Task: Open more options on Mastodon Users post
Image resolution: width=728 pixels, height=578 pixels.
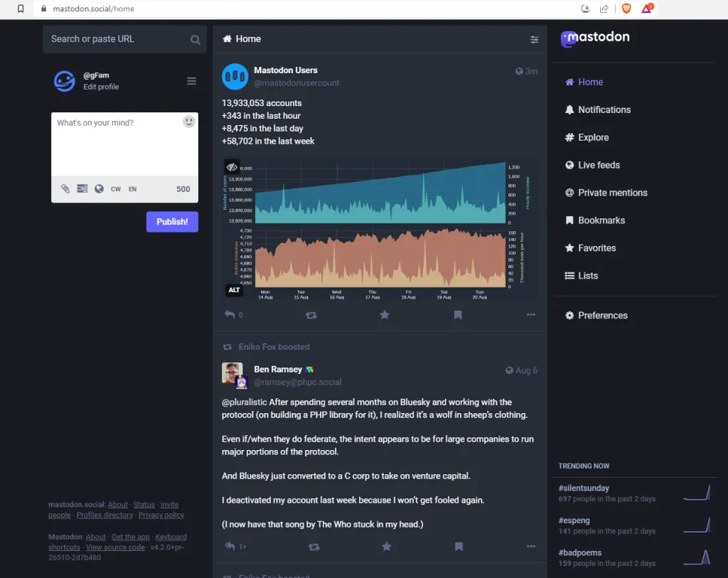Action: 531,315
